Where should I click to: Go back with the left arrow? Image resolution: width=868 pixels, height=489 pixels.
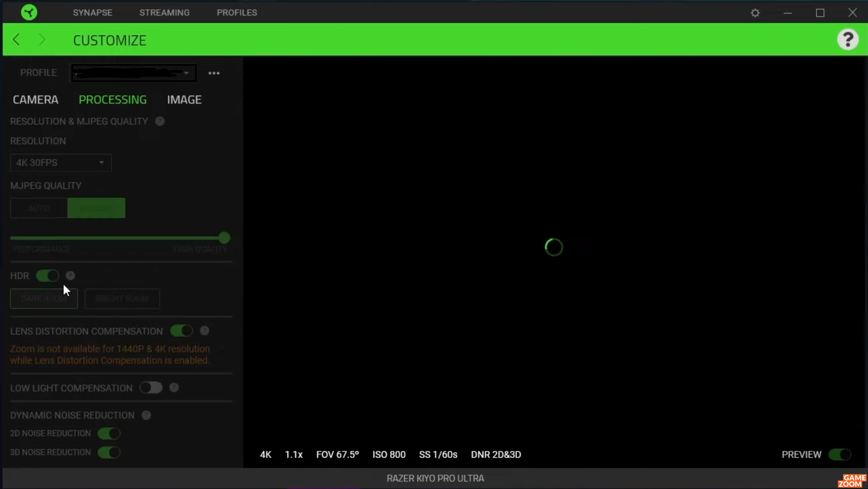point(16,40)
